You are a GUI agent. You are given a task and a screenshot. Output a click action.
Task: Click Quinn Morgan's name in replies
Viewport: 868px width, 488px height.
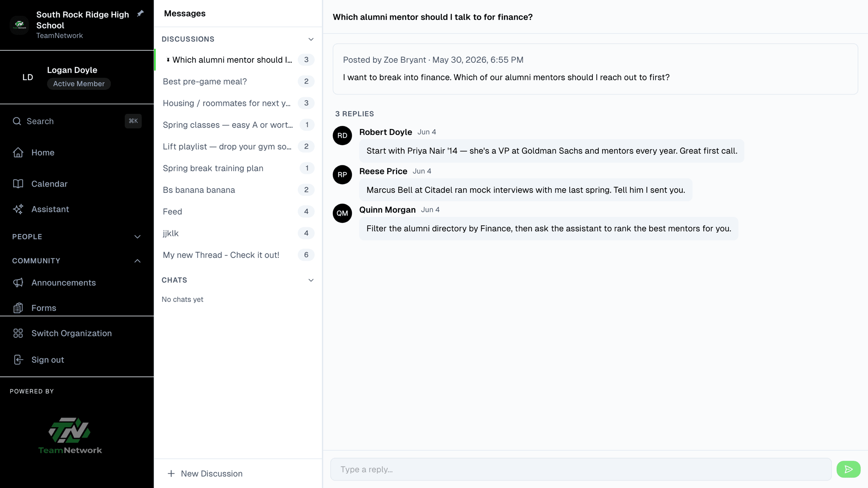point(387,210)
